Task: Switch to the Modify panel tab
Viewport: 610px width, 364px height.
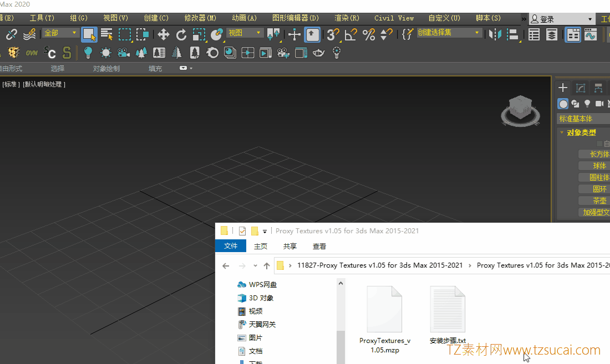Action: pyautogui.click(x=581, y=88)
